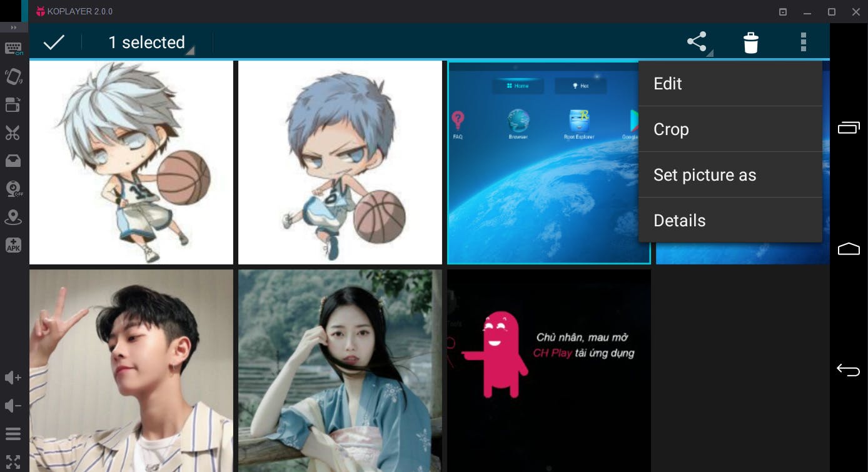Open Details from the overflow menu
868x472 pixels.
click(x=730, y=221)
